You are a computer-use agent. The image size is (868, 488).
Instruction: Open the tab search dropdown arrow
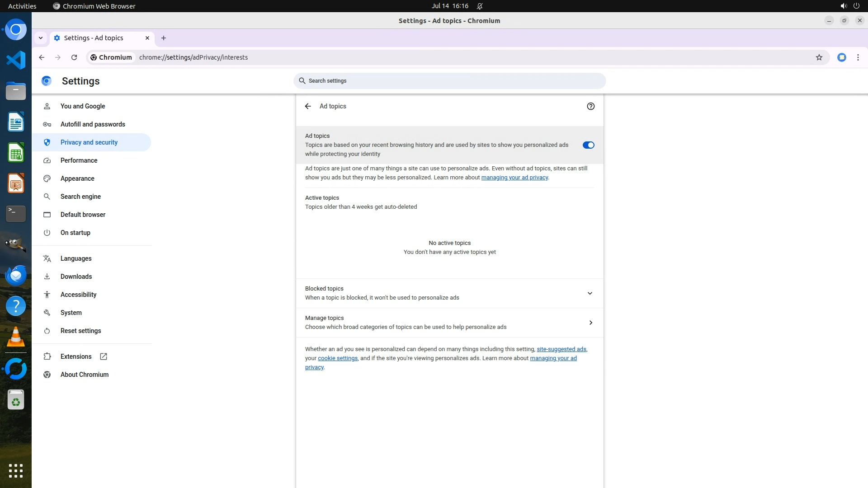(x=41, y=38)
